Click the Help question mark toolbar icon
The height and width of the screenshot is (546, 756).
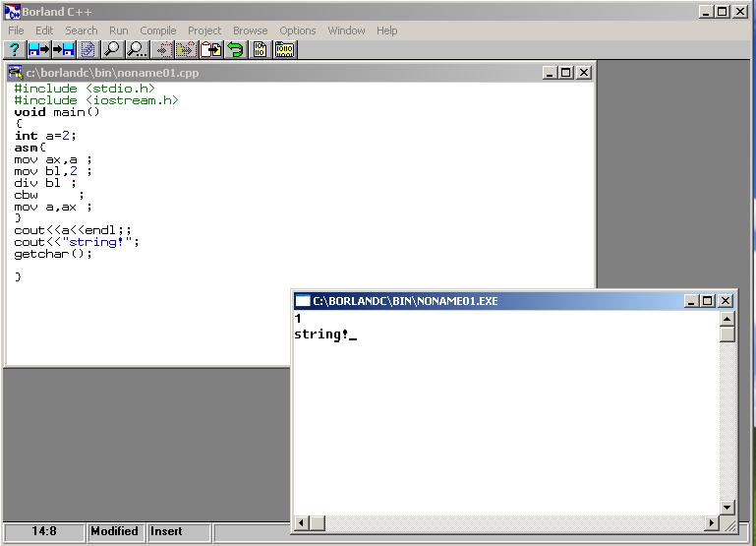click(15, 49)
